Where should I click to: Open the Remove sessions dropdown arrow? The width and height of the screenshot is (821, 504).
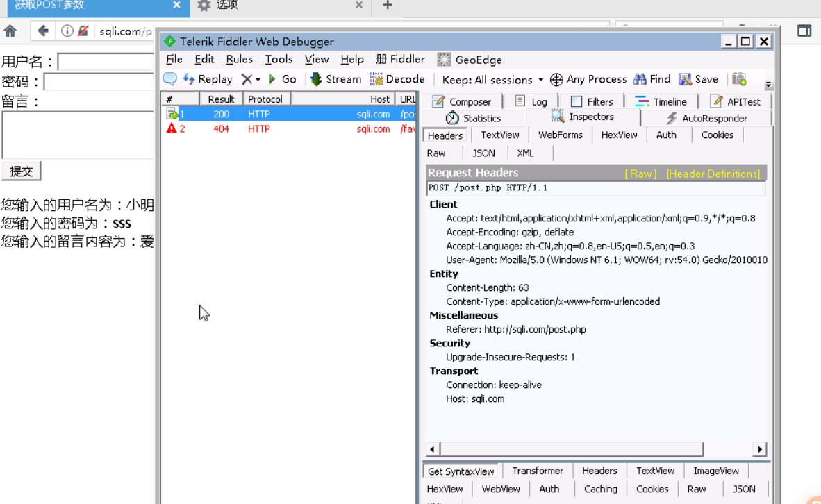[258, 80]
